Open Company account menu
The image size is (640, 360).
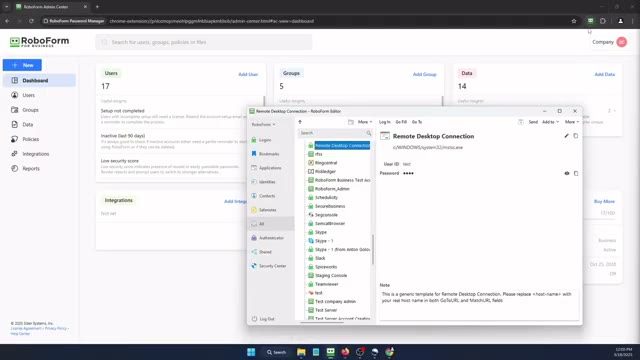[x=610, y=42]
